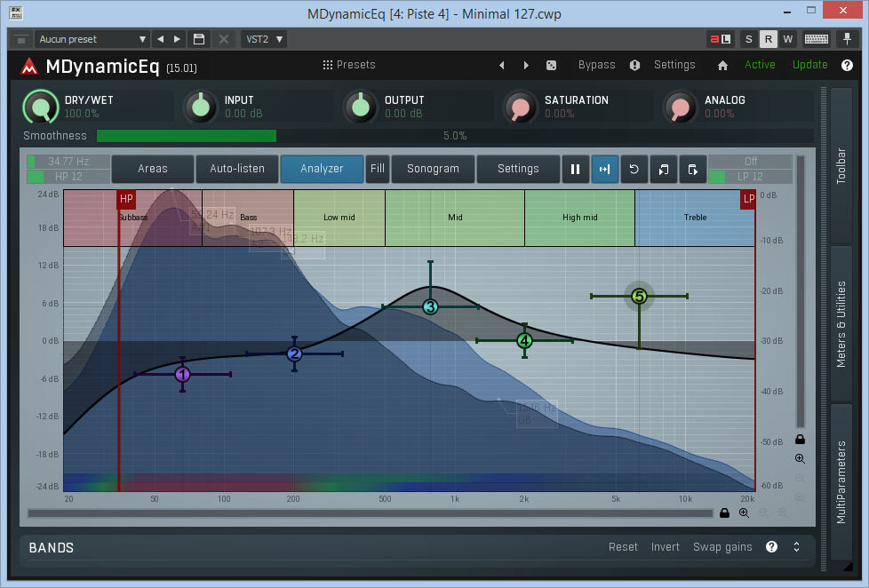The height and width of the screenshot is (588, 869).
Task: Toggle the R automation read button
Action: tap(768, 39)
